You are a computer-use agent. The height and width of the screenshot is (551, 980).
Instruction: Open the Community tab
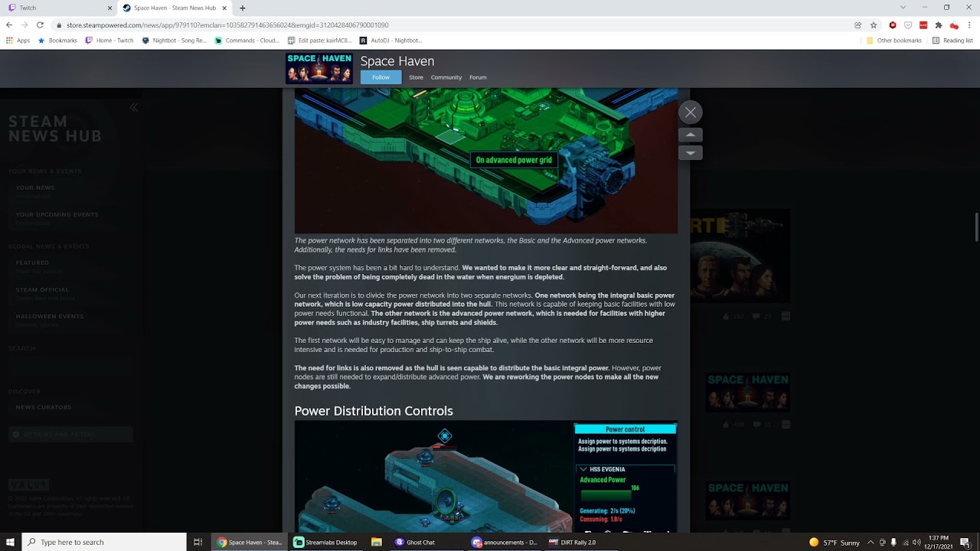tap(446, 77)
